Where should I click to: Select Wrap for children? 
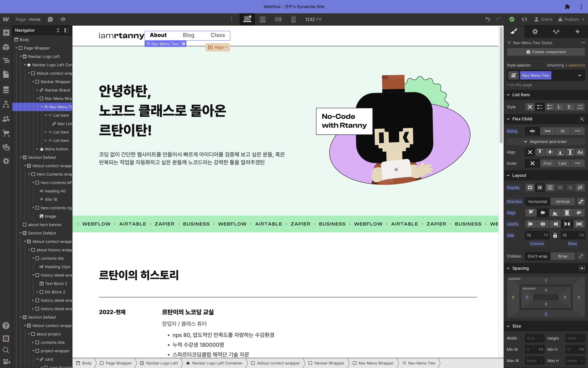tap(562, 256)
